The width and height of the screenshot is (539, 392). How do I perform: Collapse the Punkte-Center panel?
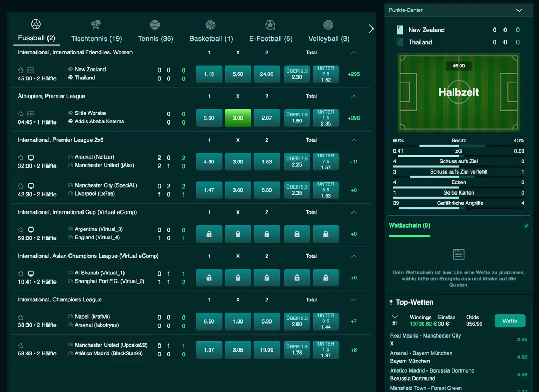pyautogui.click(x=519, y=10)
